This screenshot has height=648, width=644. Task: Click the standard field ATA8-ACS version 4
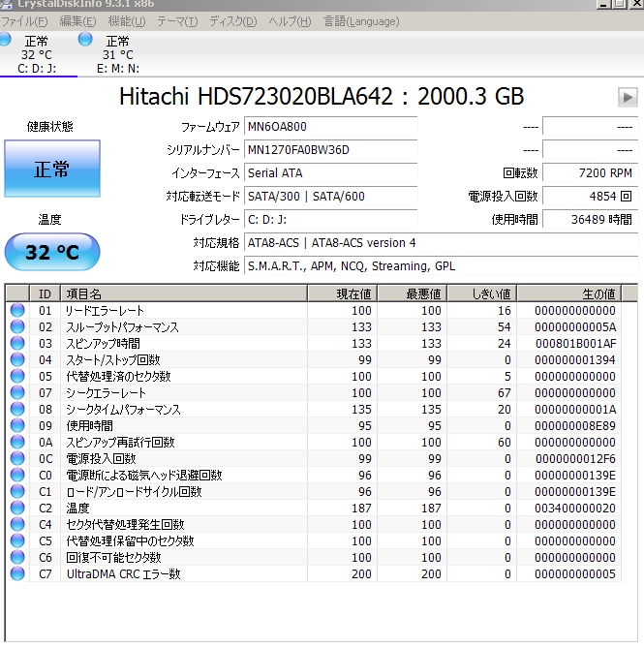442,242
